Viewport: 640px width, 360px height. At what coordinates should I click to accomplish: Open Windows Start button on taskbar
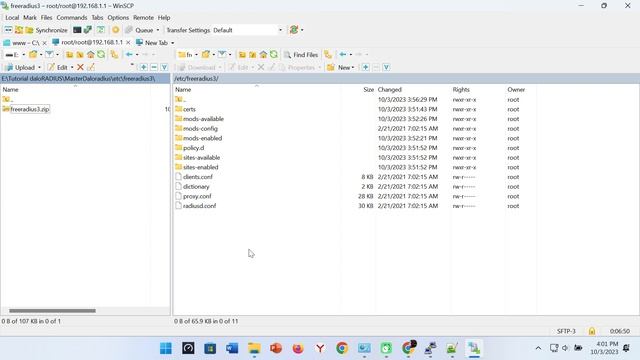(x=166, y=348)
